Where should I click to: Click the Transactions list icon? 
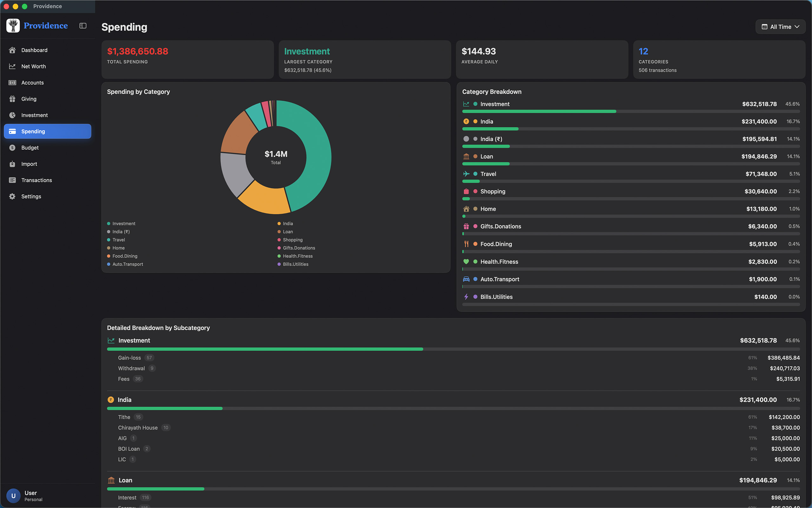(x=12, y=180)
